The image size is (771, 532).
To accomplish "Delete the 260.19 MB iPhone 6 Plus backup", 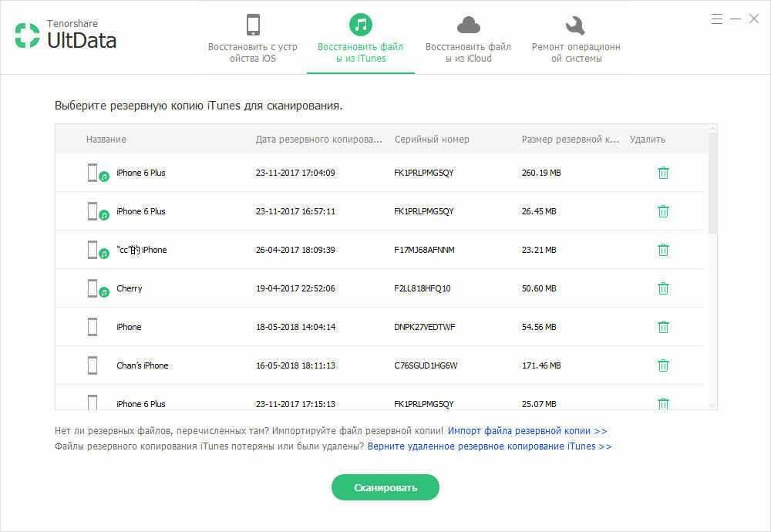I will click(x=662, y=173).
